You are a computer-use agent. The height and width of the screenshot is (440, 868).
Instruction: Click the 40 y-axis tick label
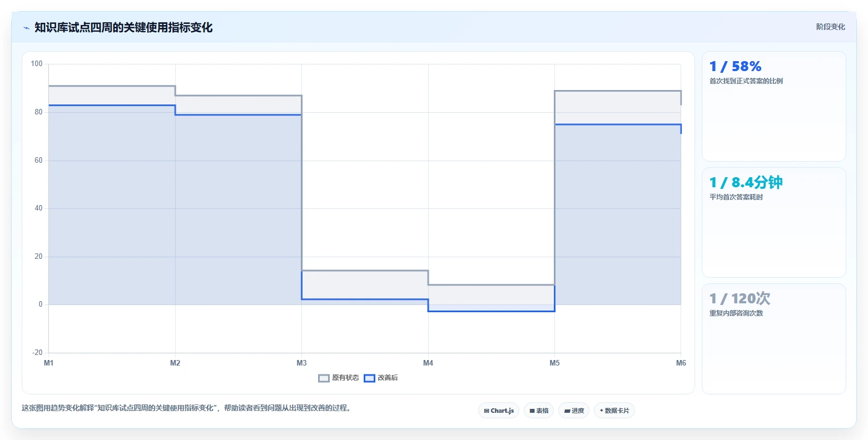38,208
